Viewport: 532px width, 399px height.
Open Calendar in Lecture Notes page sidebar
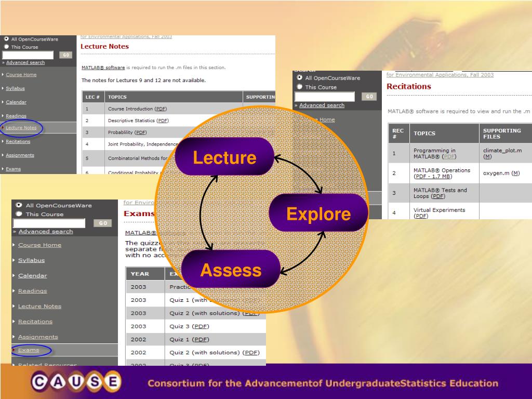(16, 102)
